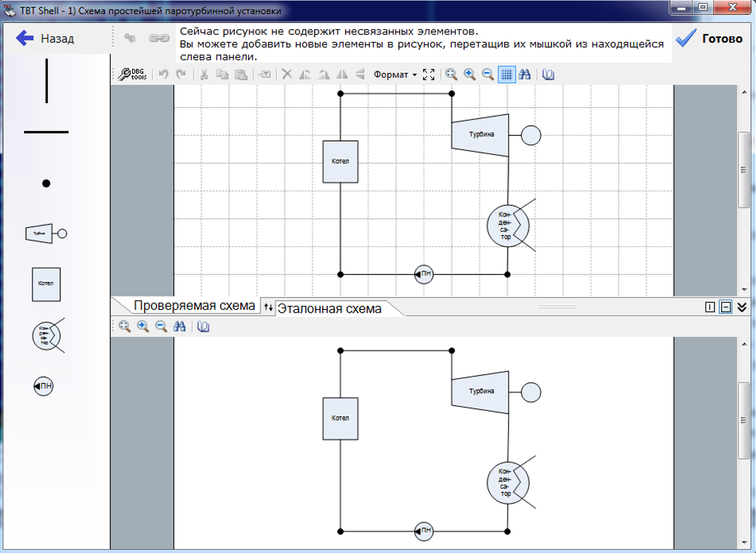Click the text label insert icon
The width and height of the screenshot is (756, 553).
point(265,74)
